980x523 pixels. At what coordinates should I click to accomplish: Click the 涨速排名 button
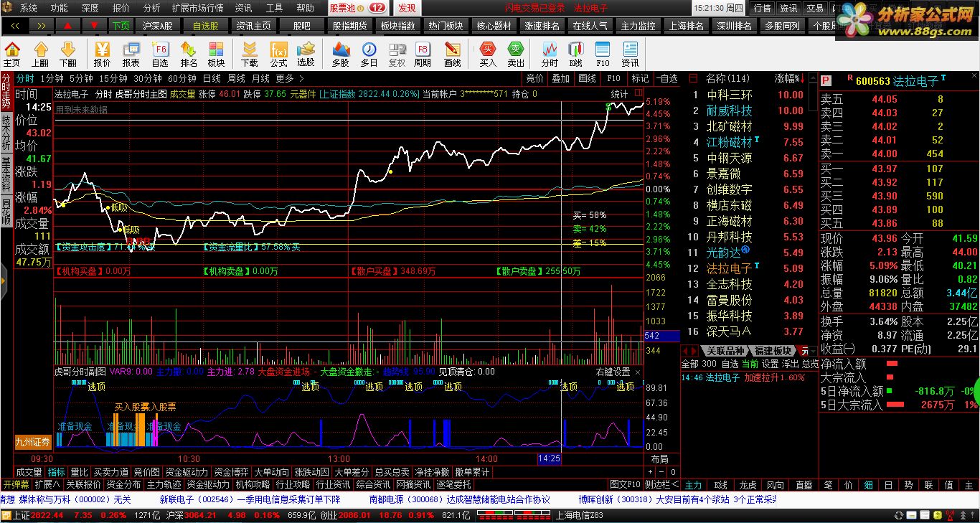pos(542,25)
